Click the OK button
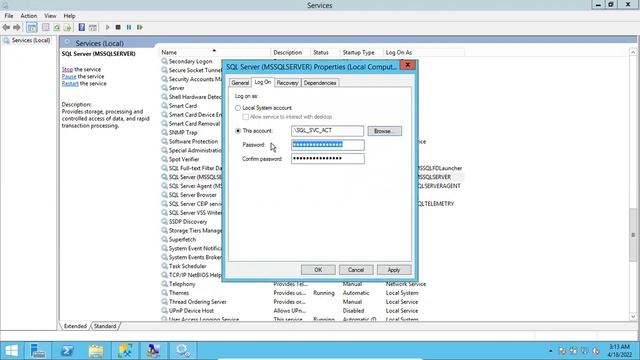Viewport: 640px width, 360px height. [x=318, y=270]
